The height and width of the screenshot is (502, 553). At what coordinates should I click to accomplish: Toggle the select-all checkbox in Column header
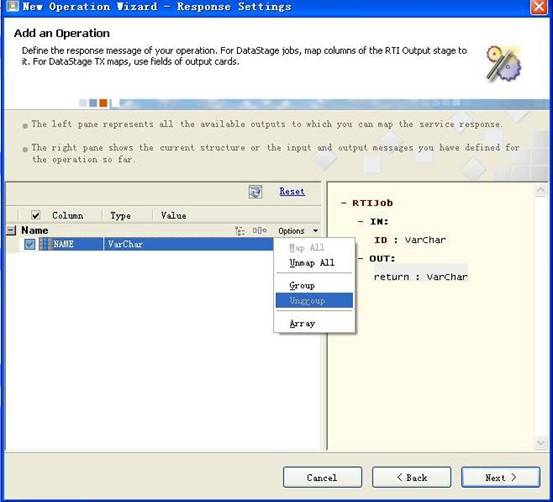coord(36,215)
